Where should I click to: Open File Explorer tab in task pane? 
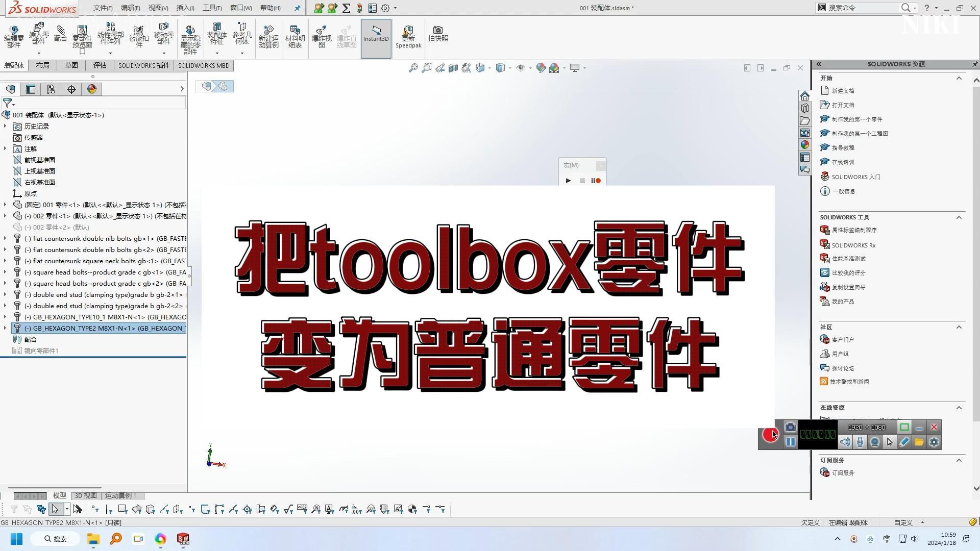pyautogui.click(x=805, y=120)
